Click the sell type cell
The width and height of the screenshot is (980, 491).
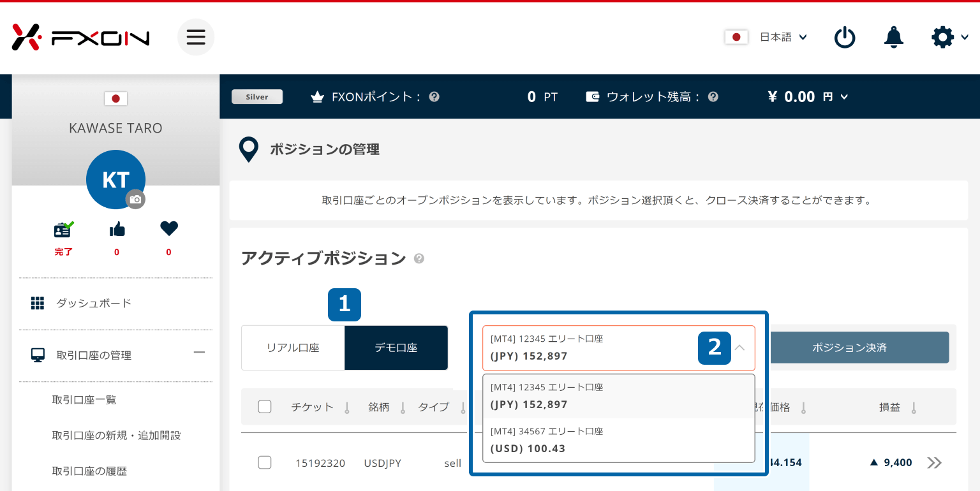coord(453,463)
